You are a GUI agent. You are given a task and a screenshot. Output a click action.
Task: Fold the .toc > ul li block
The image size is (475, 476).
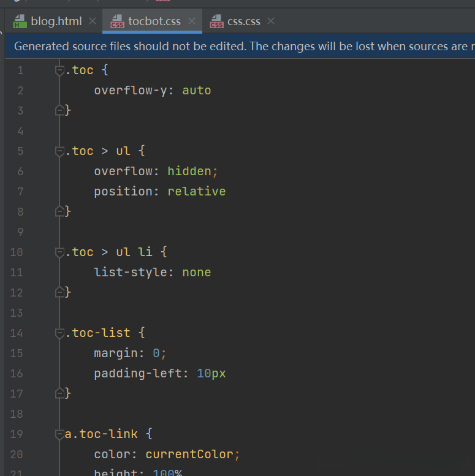pyautogui.click(x=59, y=252)
